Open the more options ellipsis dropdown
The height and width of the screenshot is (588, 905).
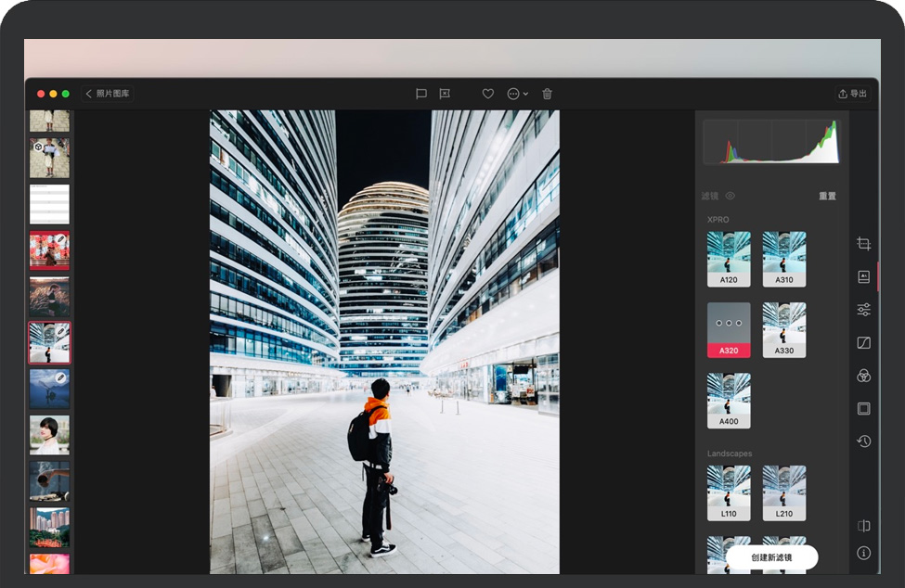point(517,94)
